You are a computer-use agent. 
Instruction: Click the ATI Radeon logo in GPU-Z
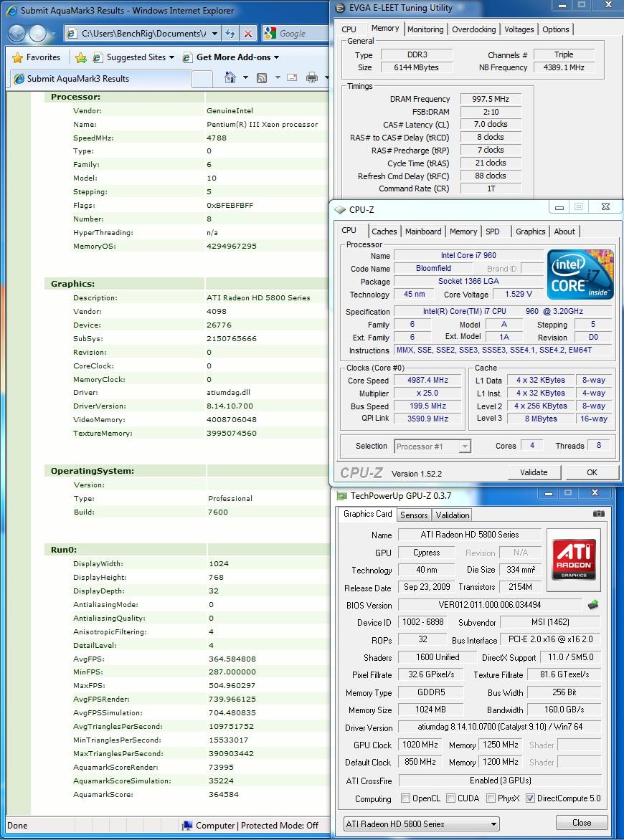(574, 559)
